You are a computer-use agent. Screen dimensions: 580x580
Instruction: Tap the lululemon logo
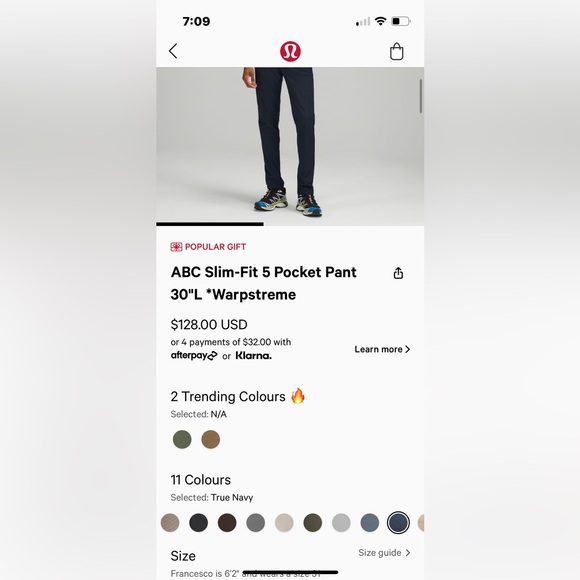pyautogui.click(x=290, y=51)
